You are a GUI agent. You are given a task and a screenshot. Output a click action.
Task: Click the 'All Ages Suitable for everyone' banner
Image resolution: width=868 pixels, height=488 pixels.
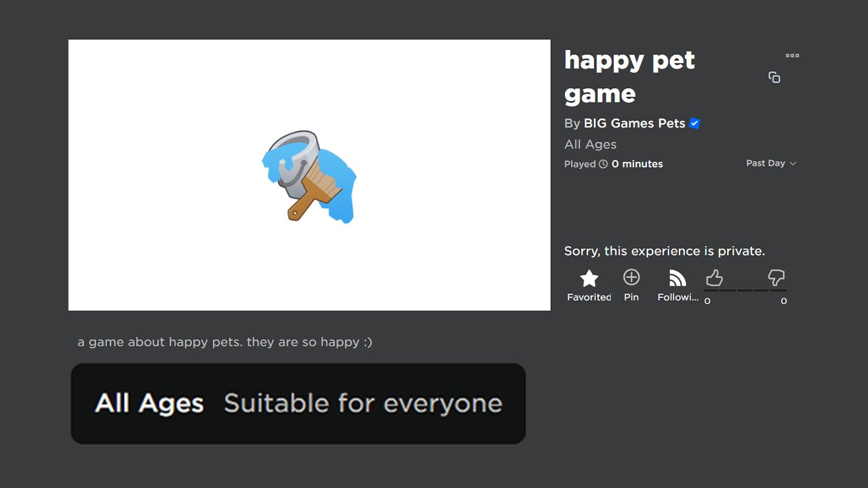298,403
